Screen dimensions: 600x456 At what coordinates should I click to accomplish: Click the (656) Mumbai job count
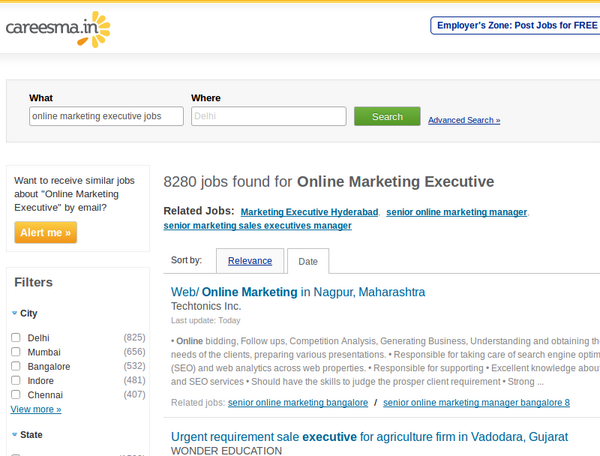coord(134,352)
